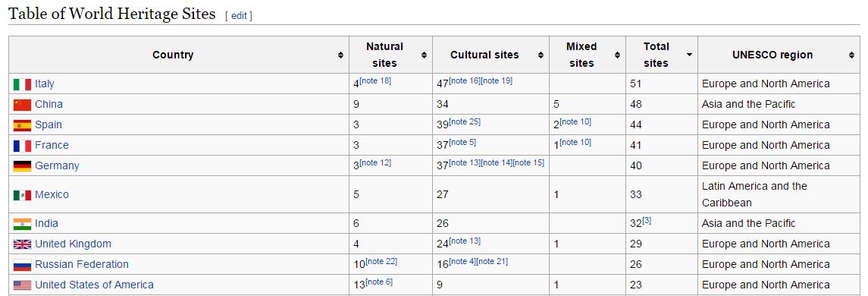Open note 14 in Germany's cultural sites
The image size is (868, 296).
pyautogui.click(x=497, y=163)
